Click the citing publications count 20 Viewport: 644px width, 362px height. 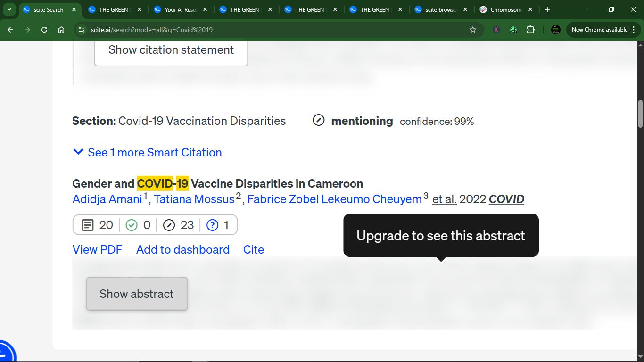98,225
